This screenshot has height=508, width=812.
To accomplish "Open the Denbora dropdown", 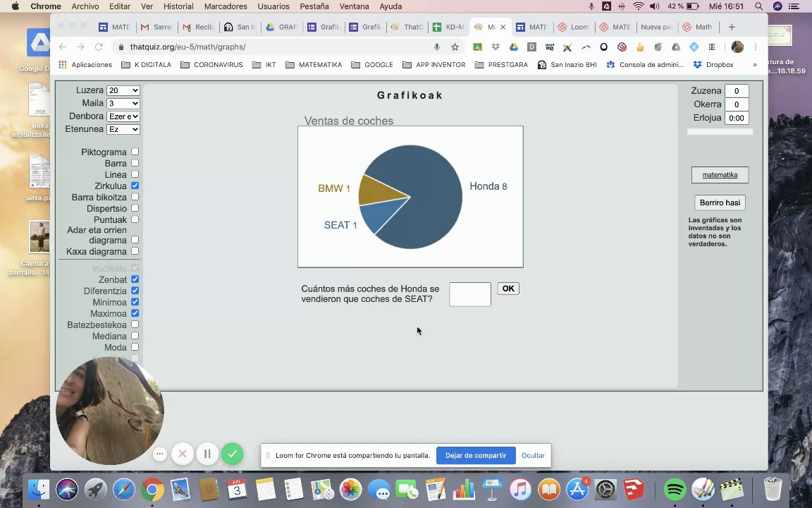I will point(123,116).
